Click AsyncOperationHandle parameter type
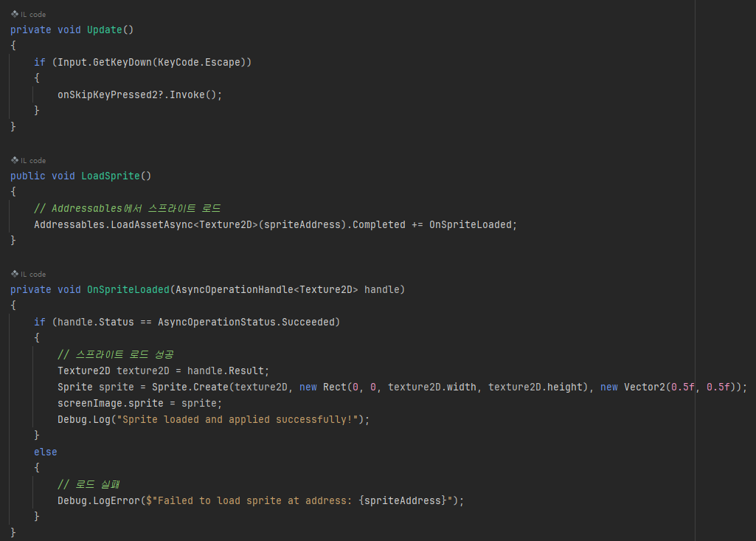The image size is (756, 541). (235, 289)
